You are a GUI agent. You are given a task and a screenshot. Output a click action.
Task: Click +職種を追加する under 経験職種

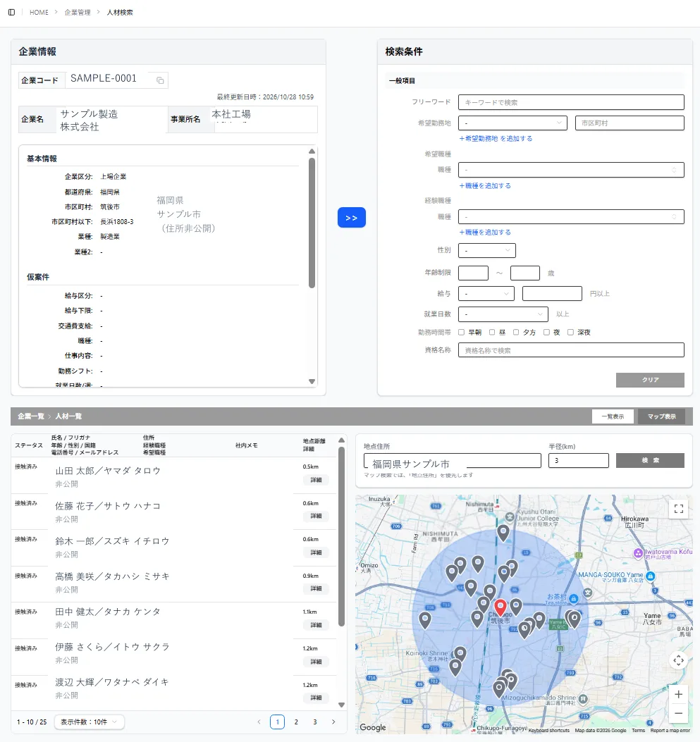pyautogui.click(x=485, y=233)
